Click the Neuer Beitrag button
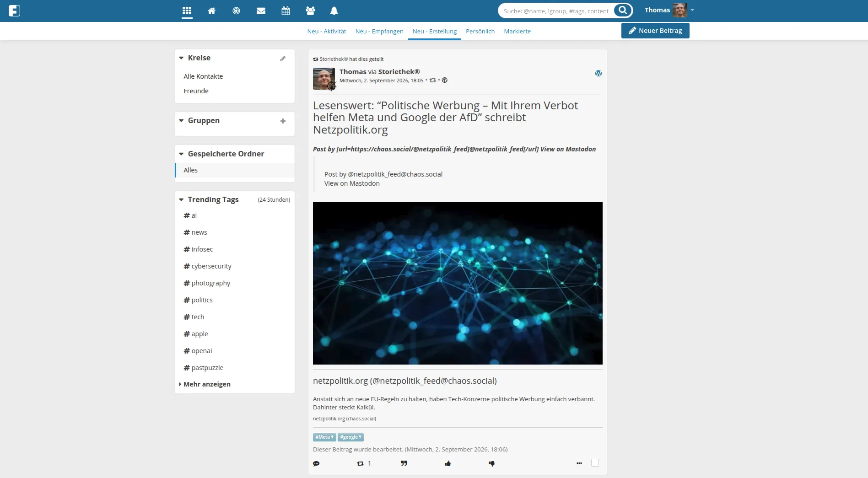868x478 pixels. [655, 31]
